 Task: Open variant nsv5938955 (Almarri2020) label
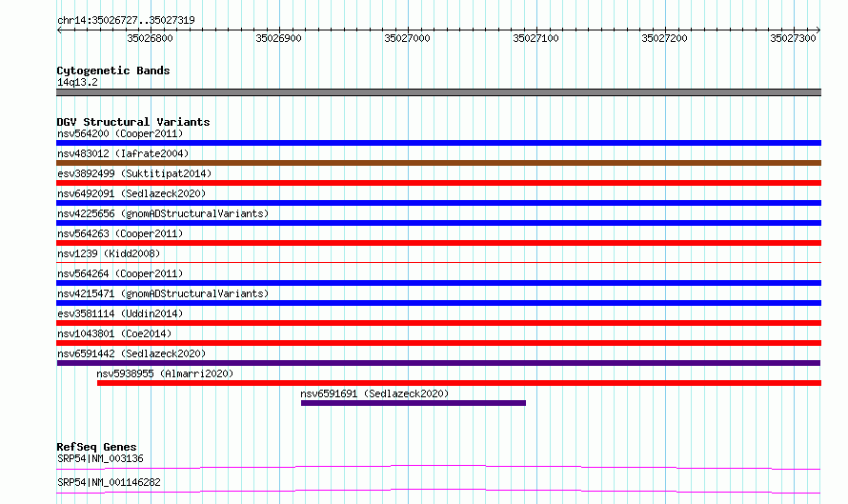[165, 373]
